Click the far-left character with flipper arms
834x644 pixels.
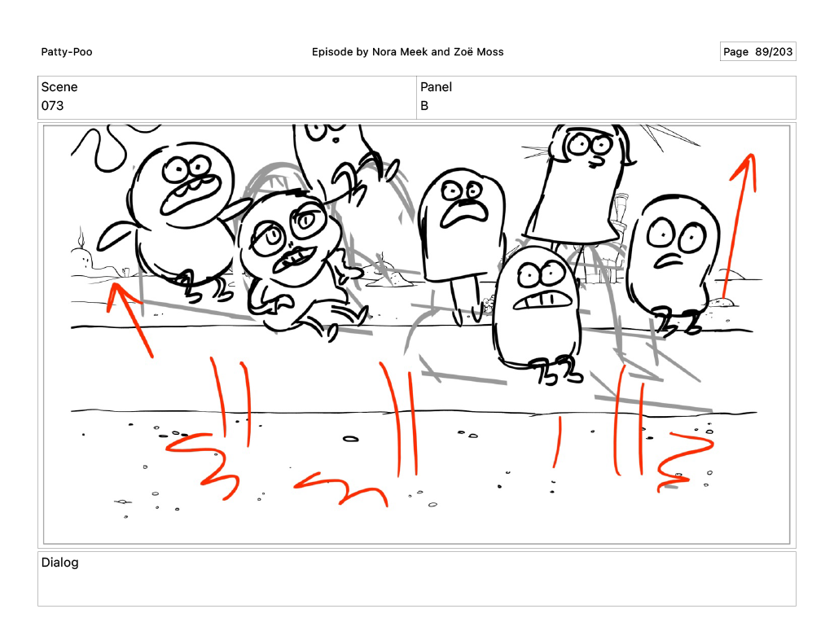[x=181, y=212]
